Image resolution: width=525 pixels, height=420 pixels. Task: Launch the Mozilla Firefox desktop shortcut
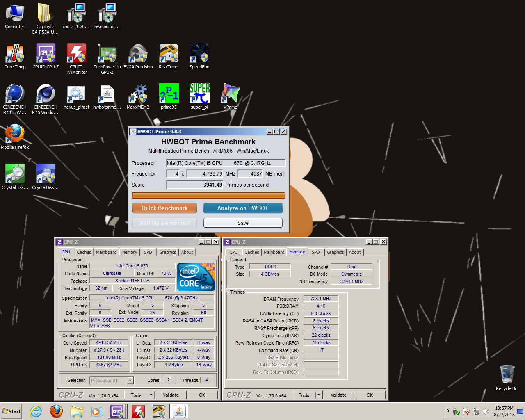pos(15,137)
